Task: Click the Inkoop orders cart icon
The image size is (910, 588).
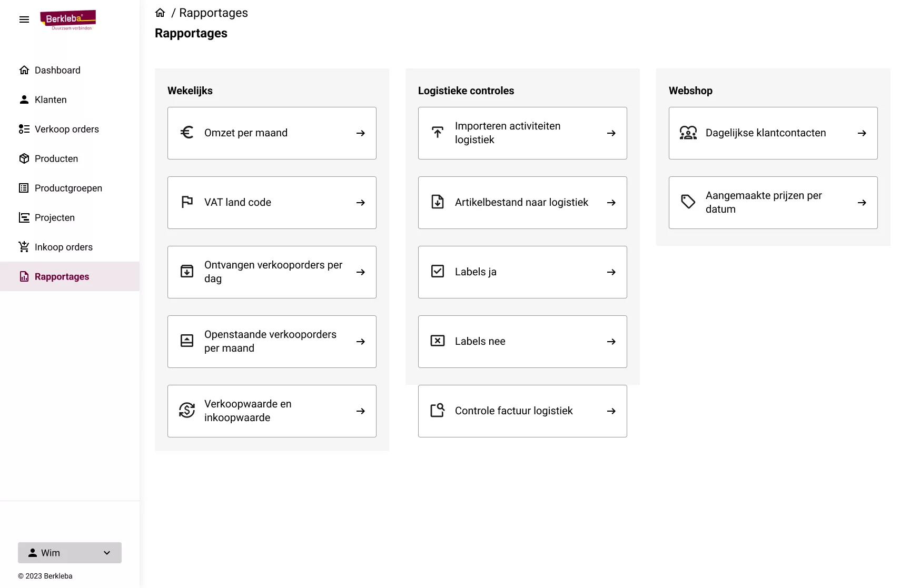Action: coord(24,247)
